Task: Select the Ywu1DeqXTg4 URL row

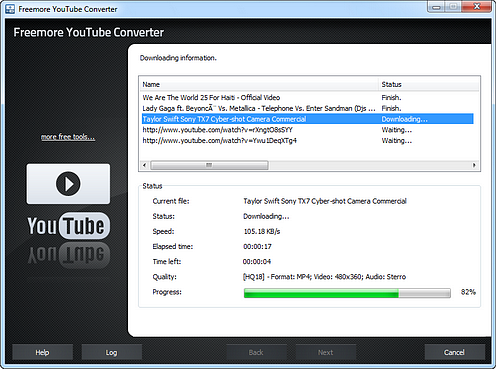Action: (309, 140)
